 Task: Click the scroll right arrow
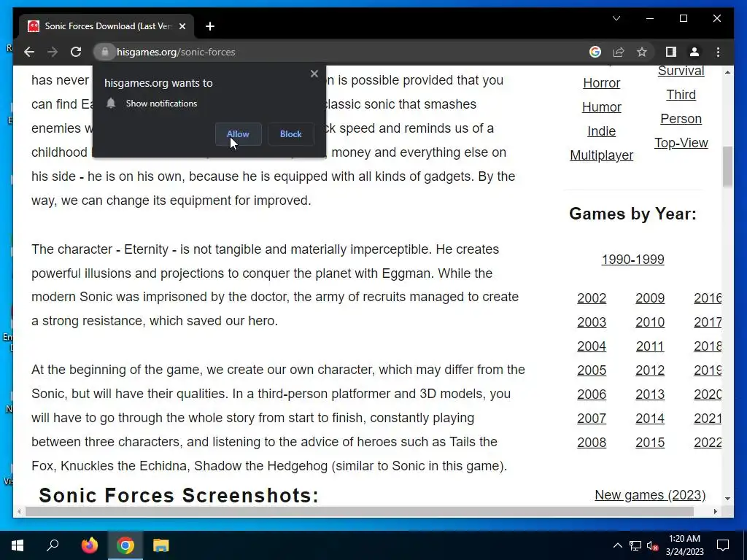(x=715, y=512)
